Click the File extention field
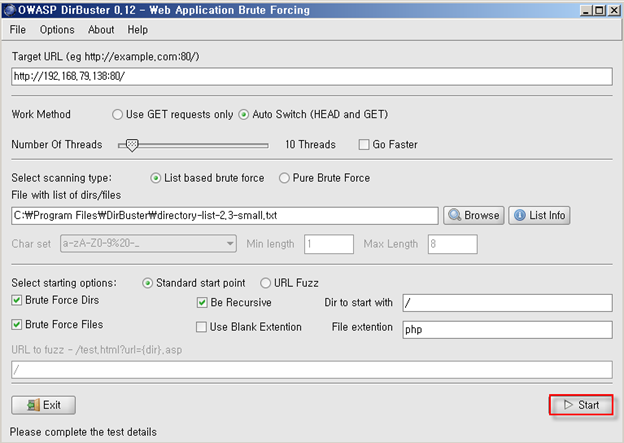Image resolution: width=624 pixels, height=443 pixels. pyautogui.click(x=507, y=330)
